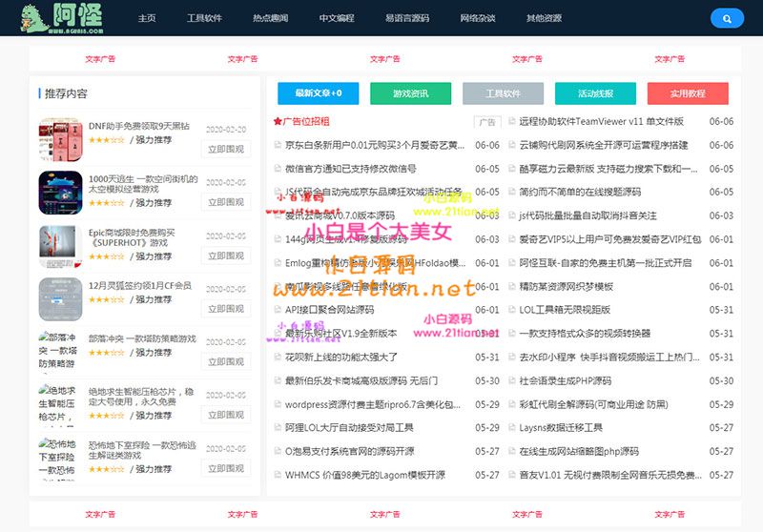
Task: Open 阿怪互联-自家的免费主机 article
Action: (605, 262)
